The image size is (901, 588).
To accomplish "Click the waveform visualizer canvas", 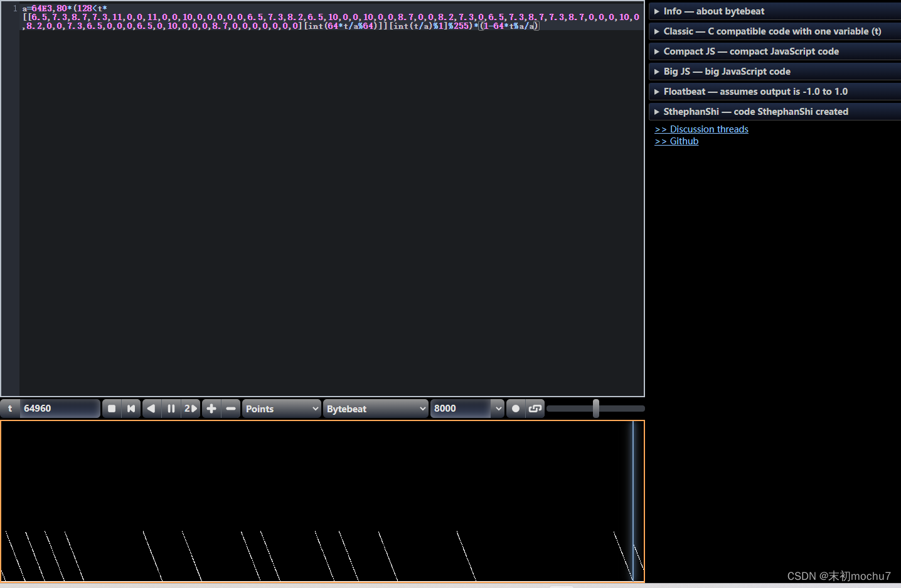I will pos(323,501).
